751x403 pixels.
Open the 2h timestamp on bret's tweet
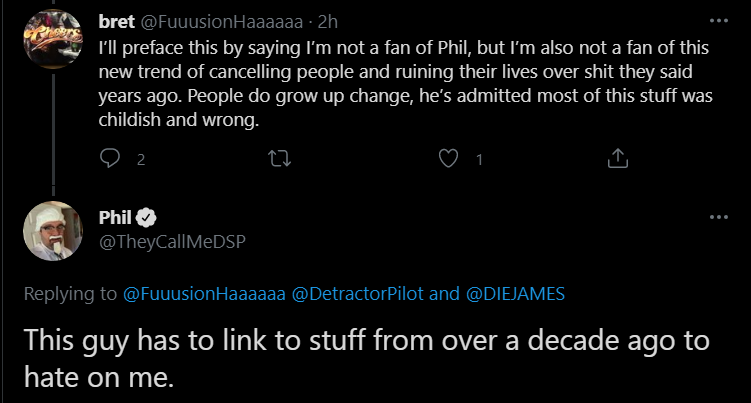point(328,22)
